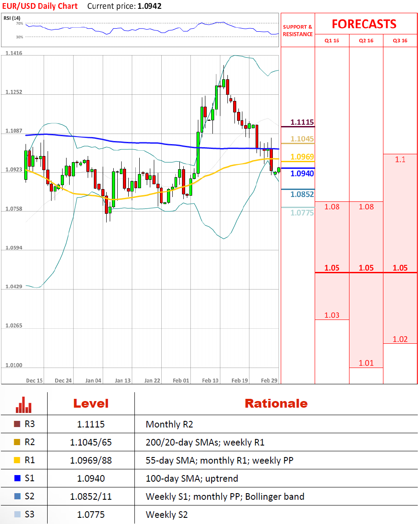Click the Level table header

pyautogui.click(x=91, y=403)
